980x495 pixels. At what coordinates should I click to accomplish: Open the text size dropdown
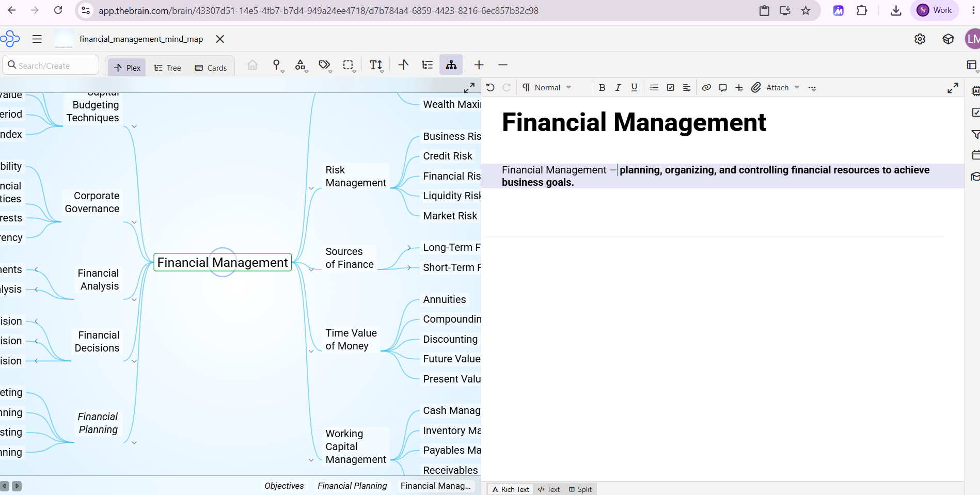click(376, 66)
